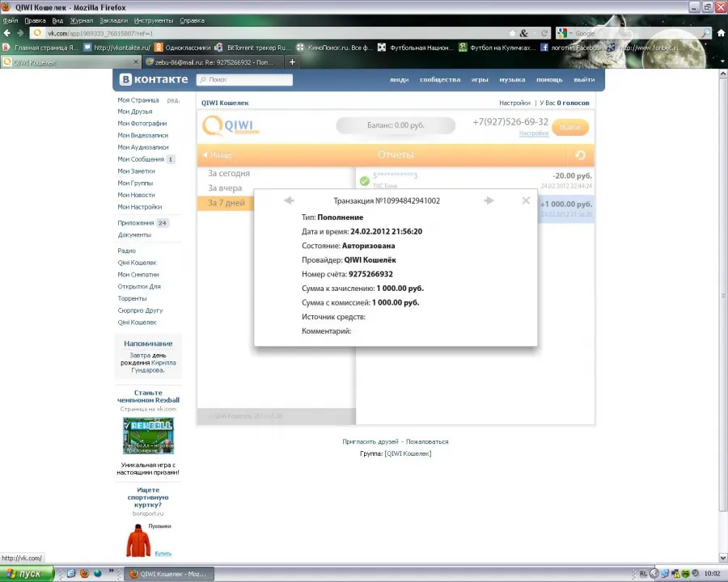Click the Firefox address bar
The width and height of the screenshot is (728, 582).
[x=274, y=33]
